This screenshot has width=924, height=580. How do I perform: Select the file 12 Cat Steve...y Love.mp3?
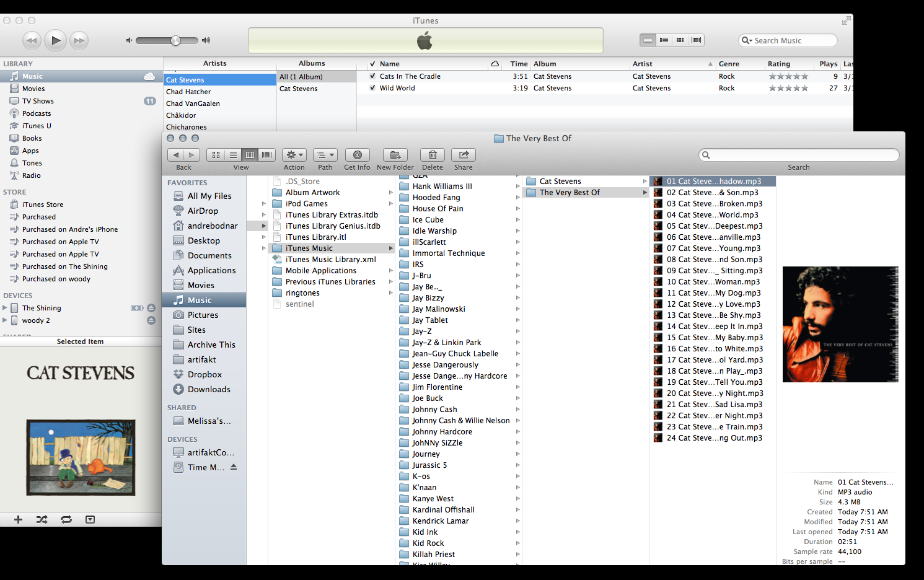tap(713, 304)
